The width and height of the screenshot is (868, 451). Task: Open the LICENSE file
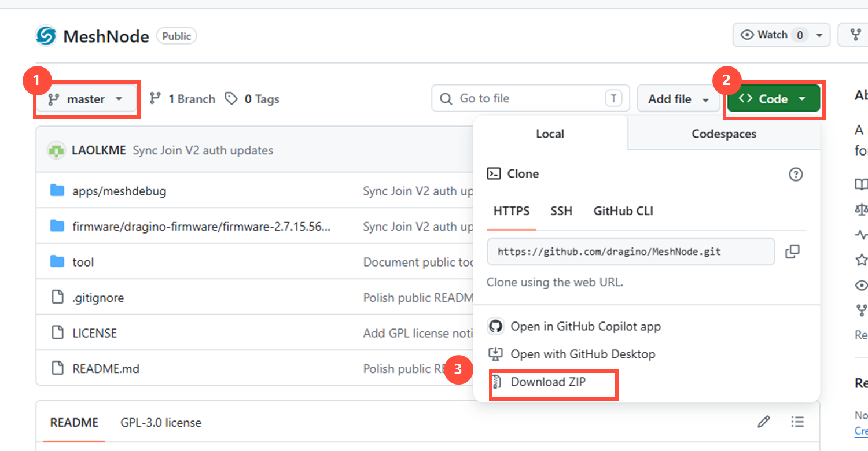[x=94, y=333]
